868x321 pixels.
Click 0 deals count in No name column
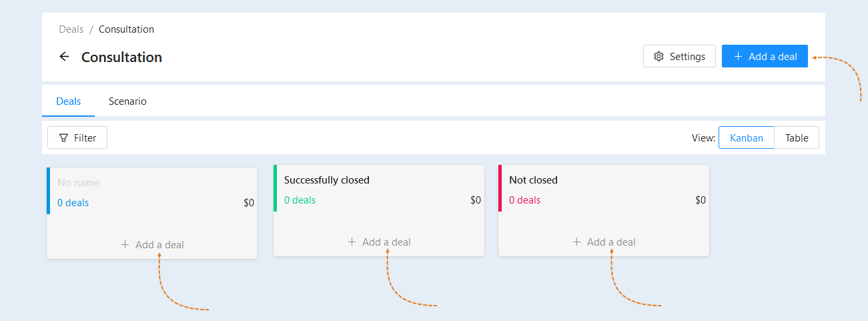click(x=73, y=203)
